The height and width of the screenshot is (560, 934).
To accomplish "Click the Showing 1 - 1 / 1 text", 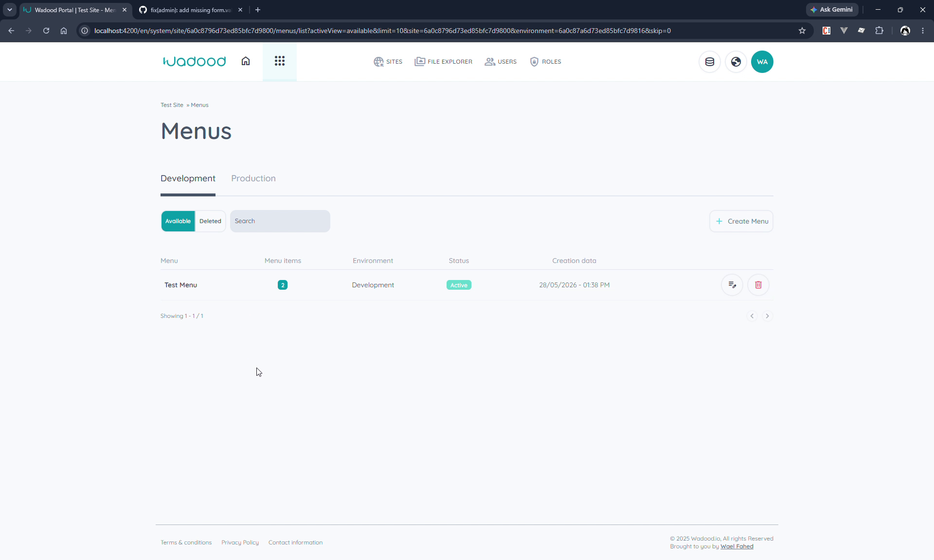I will [x=182, y=316].
